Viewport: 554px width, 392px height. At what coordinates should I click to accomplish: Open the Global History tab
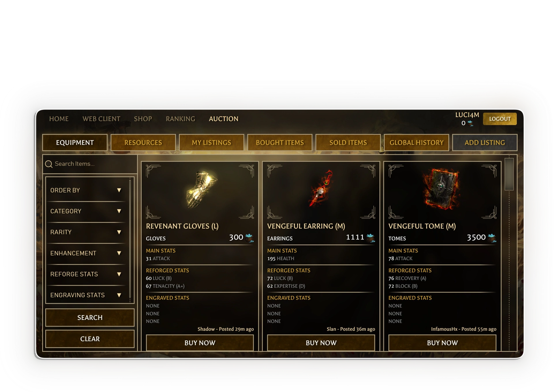coord(416,143)
